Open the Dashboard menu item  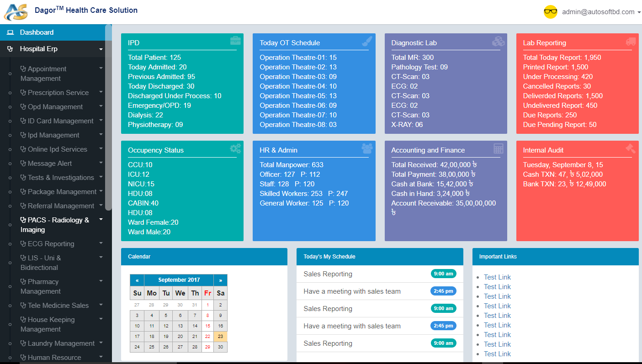point(37,32)
